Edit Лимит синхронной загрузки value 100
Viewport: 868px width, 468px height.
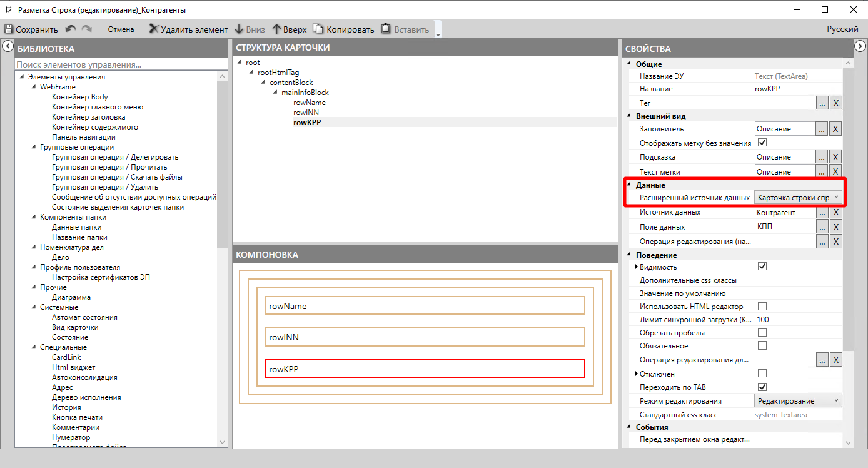click(798, 320)
